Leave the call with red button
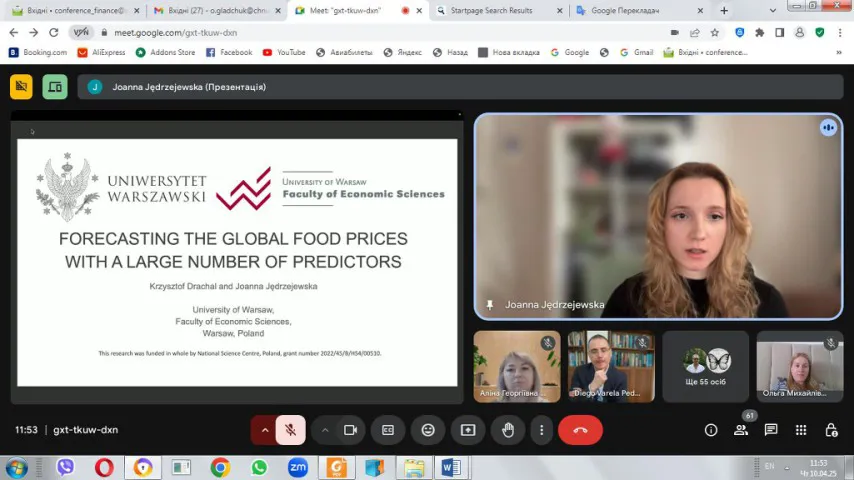 [x=580, y=430]
